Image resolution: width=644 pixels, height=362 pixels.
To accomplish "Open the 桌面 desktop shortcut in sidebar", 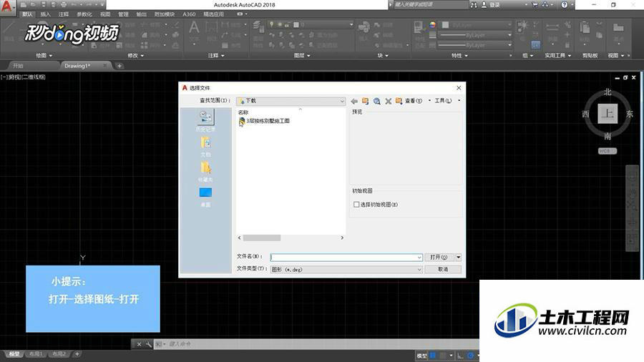I will tap(205, 197).
